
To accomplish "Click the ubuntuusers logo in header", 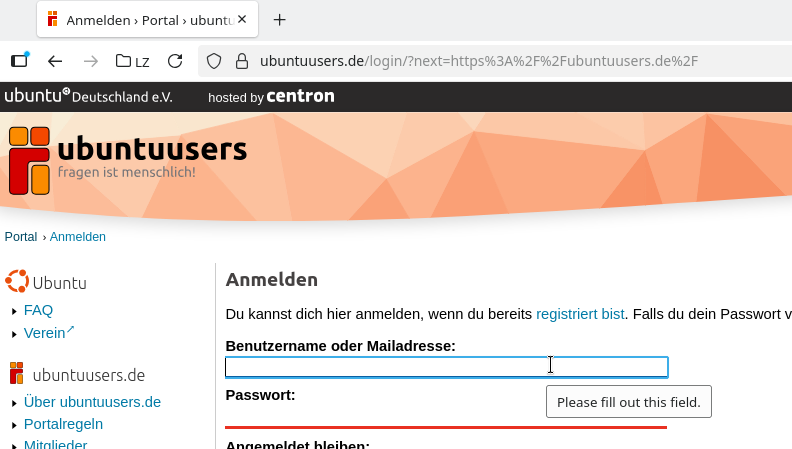I will tap(128, 159).
